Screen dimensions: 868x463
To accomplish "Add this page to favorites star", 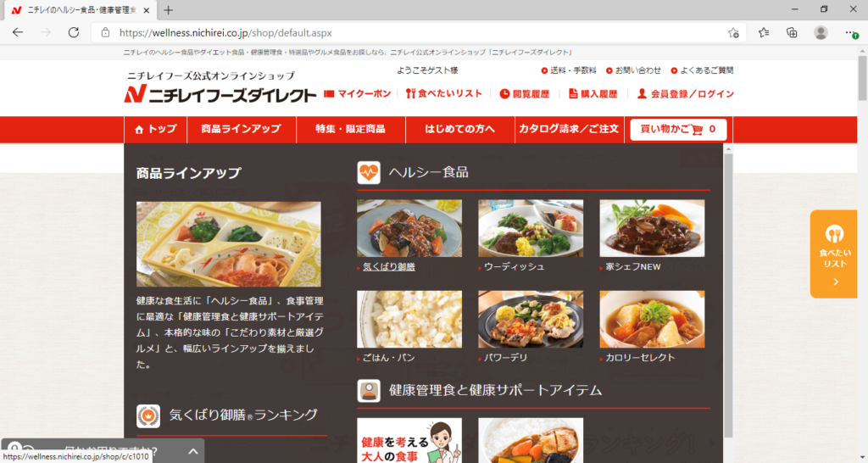I will [733, 33].
